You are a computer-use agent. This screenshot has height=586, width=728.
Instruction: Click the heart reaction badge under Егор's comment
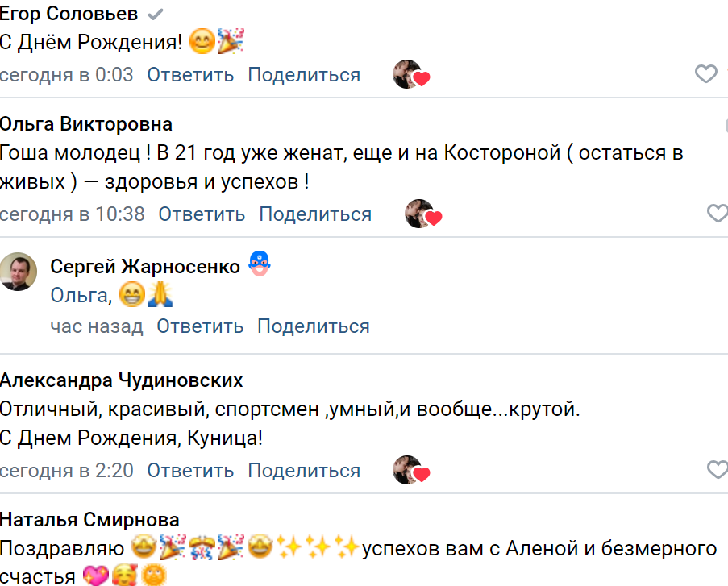coord(410,73)
